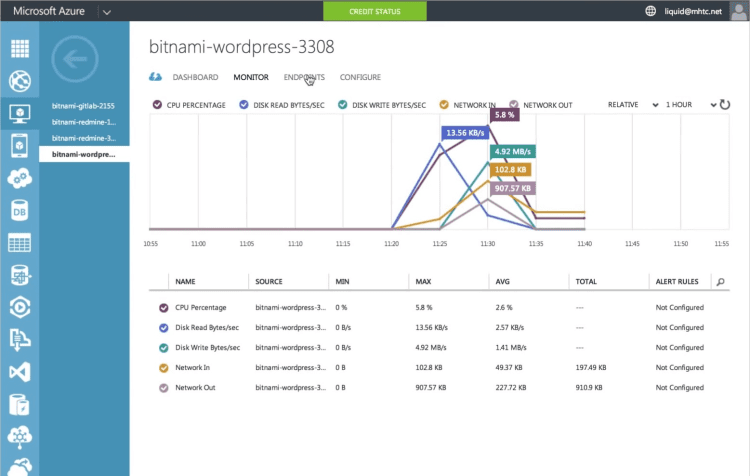Select bitnami-redmine-3... in the VM list
Viewport: 750px width, 476px height.
coord(84,138)
